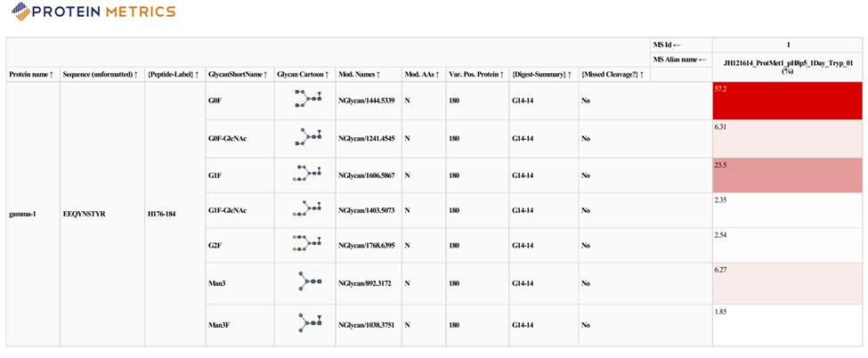Image resolution: width=868 pixels, height=358 pixels.
Task: Select the G1F-GlcNAc glycan cartoon
Action: tap(305, 209)
